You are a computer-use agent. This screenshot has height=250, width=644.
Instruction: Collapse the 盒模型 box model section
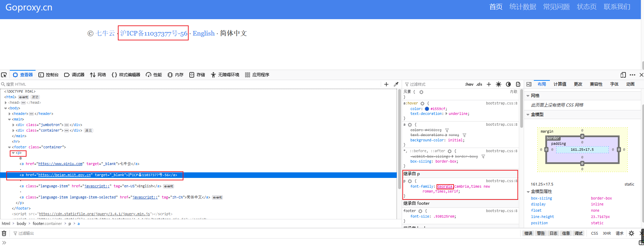(528, 115)
